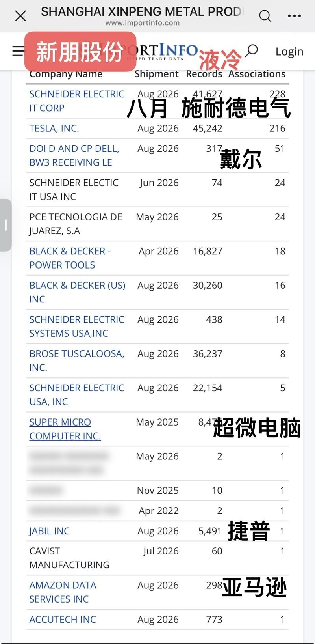Open Black & Decker - Power Tools link
The height and width of the screenshot is (644, 315).
pyautogui.click(x=70, y=258)
